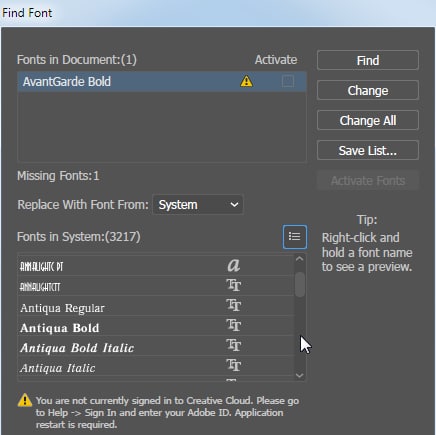The width and height of the screenshot is (436, 435).
Task: Click the Creative Cloud sign-in warning icon
Action: pyautogui.click(x=25, y=400)
